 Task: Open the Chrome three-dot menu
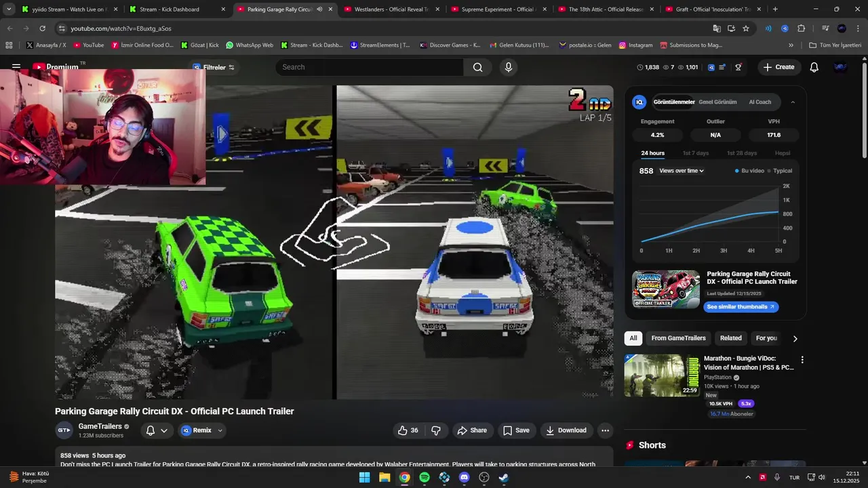click(x=858, y=28)
